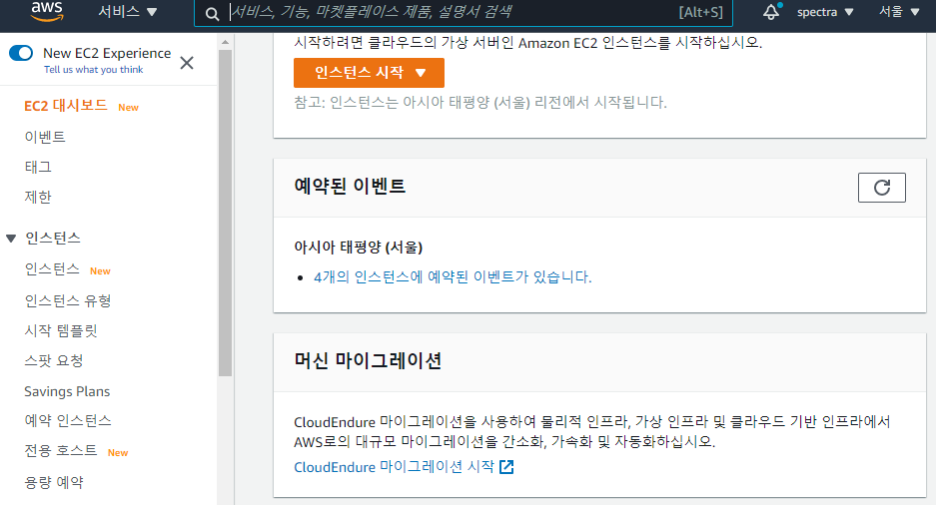Click the 아시아 태평양 (서울) region label
Image resolution: width=936 pixels, height=505 pixels.
point(358,247)
